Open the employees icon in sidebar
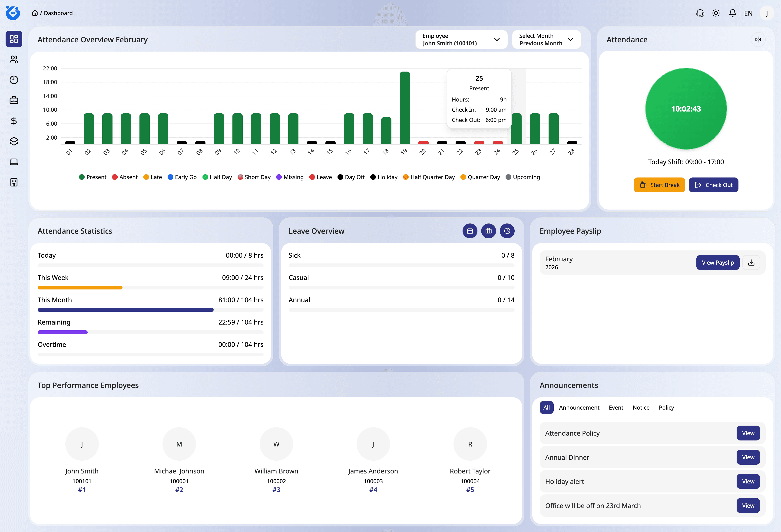Image resolution: width=781 pixels, height=532 pixels. [14, 59]
